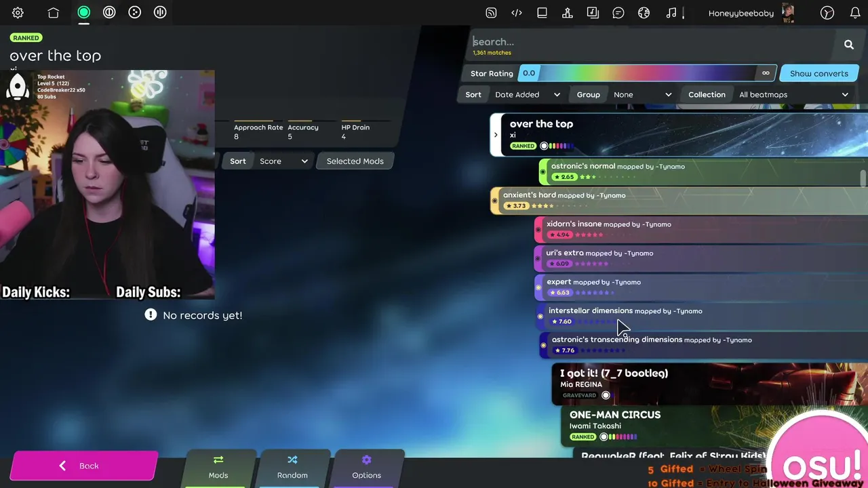Viewport: 868px width, 488px height.
Task: Click the 2.65 star rating badge
Action: coord(564,177)
